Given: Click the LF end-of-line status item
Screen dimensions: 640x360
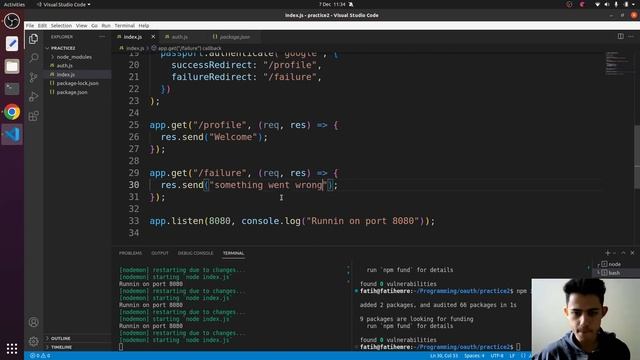Looking at the screenshot, I should click(512, 356).
